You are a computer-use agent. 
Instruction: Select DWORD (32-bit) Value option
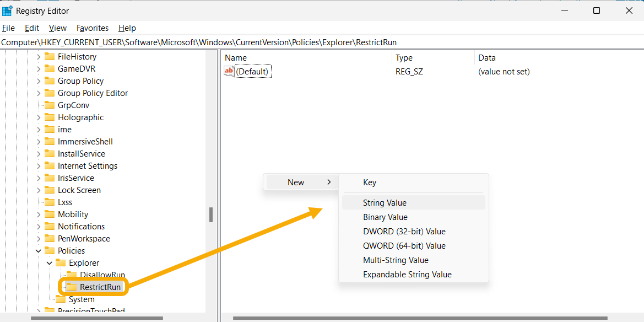[x=404, y=231]
